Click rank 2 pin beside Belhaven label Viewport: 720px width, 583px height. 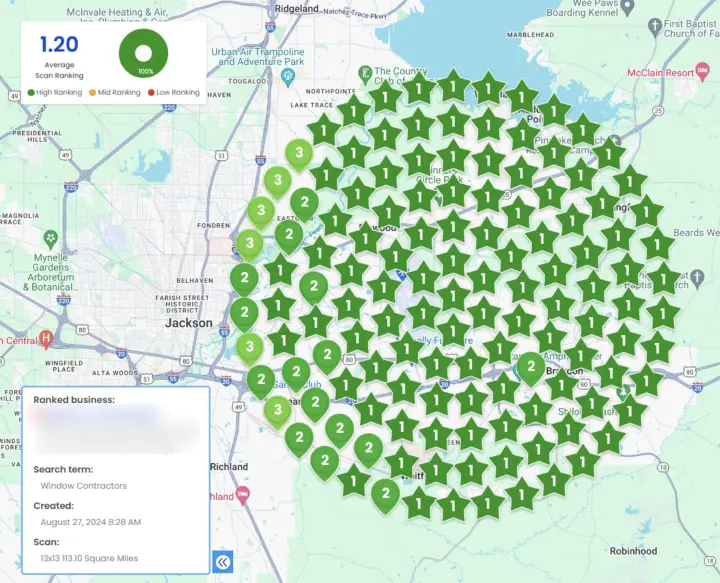click(244, 279)
